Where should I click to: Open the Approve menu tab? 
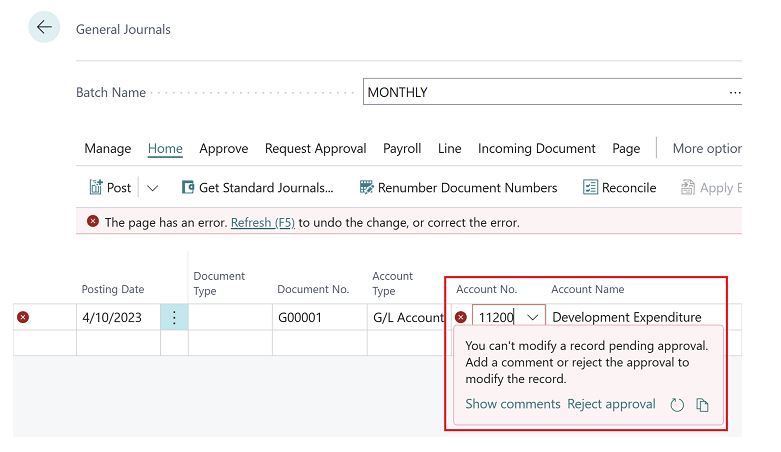point(223,148)
